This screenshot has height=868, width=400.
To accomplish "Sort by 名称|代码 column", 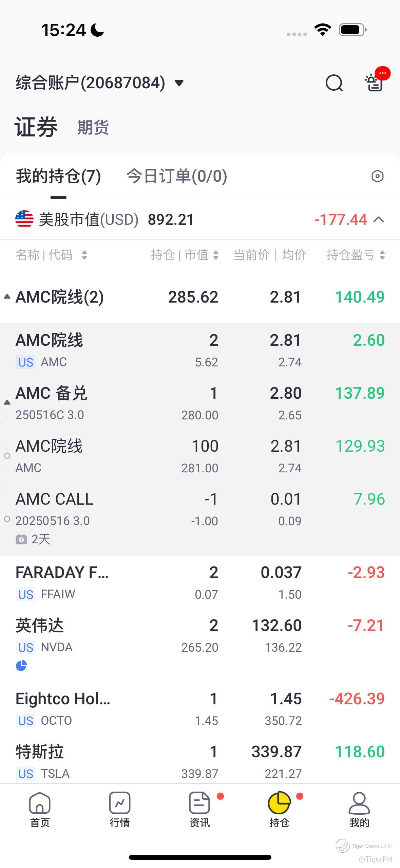I will coord(51,255).
